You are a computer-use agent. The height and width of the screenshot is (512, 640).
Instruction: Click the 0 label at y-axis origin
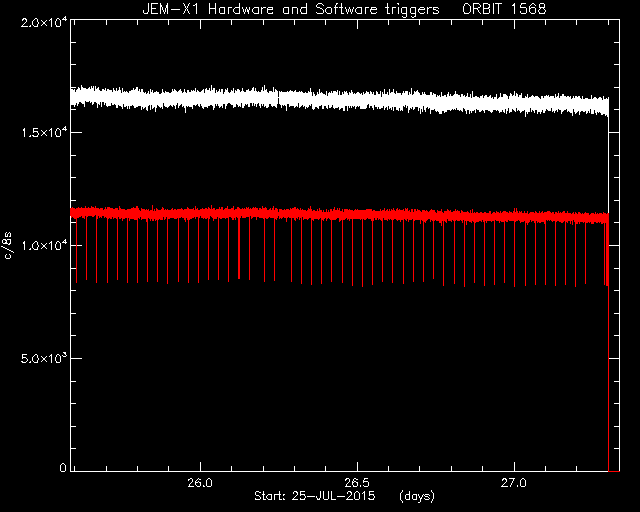pyautogui.click(x=63, y=467)
